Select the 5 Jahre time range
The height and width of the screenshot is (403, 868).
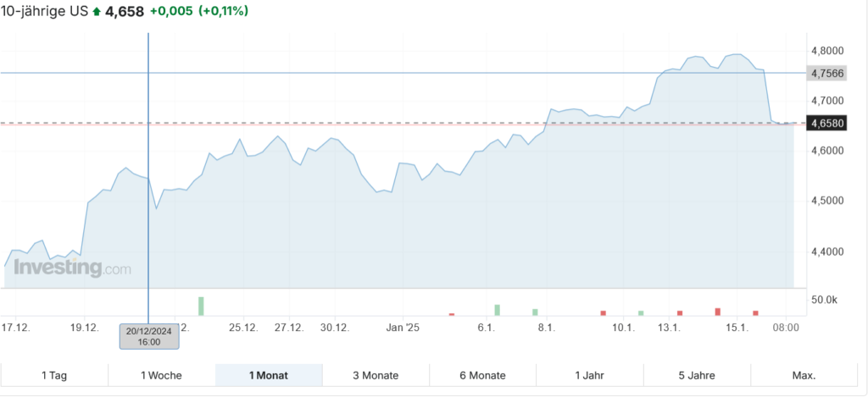pyautogui.click(x=697, y=375)
